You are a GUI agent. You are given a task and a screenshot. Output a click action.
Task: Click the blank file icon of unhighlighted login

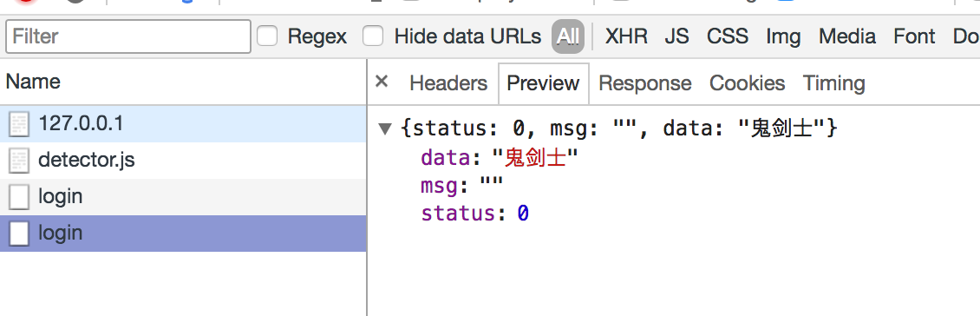click(19, 197)
